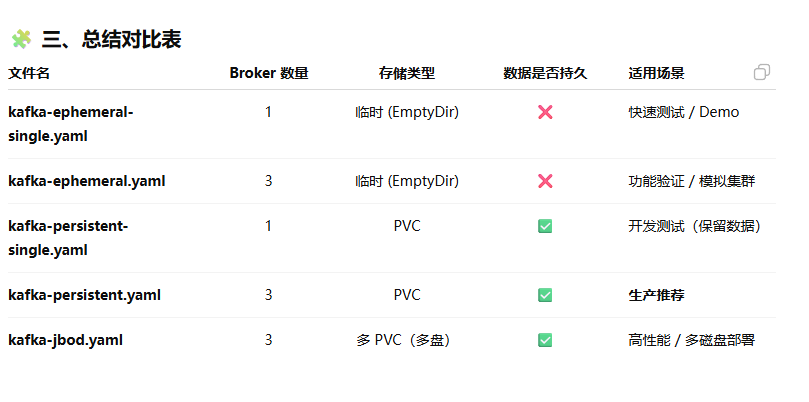
Task: Select the kafka-persistent.yaml file name
Action: point(85,295)
